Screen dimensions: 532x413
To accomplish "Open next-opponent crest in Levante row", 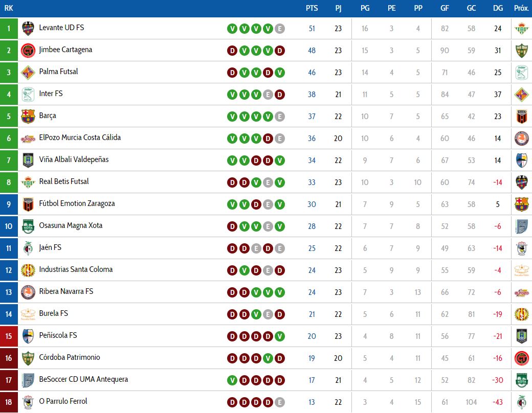I will tap(521, 29).
